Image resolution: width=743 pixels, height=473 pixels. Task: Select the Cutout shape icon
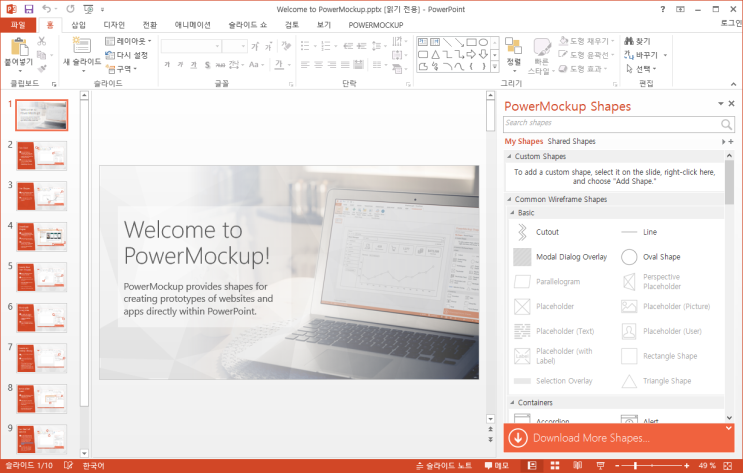click(x=522, y=232)
